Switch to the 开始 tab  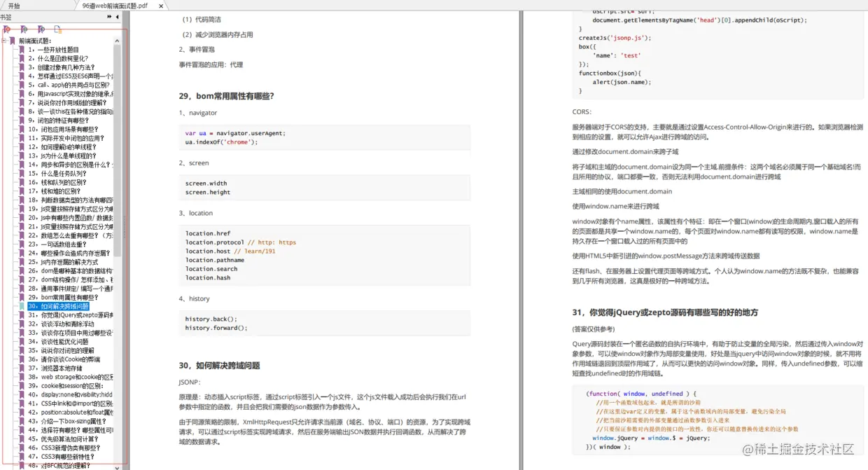[x=14, y=6]
